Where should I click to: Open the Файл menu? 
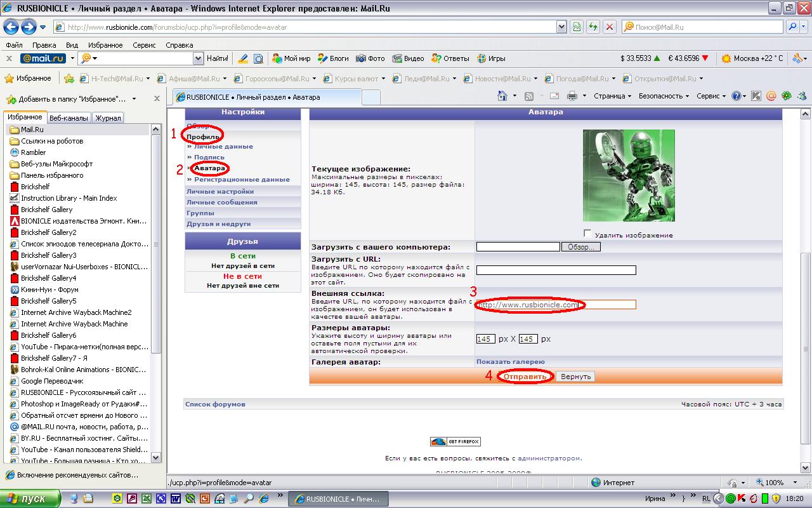[x=14, y=45]
